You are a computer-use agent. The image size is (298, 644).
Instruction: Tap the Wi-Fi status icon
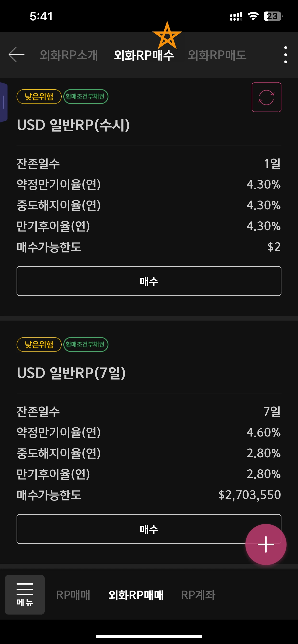click(253, 16)
